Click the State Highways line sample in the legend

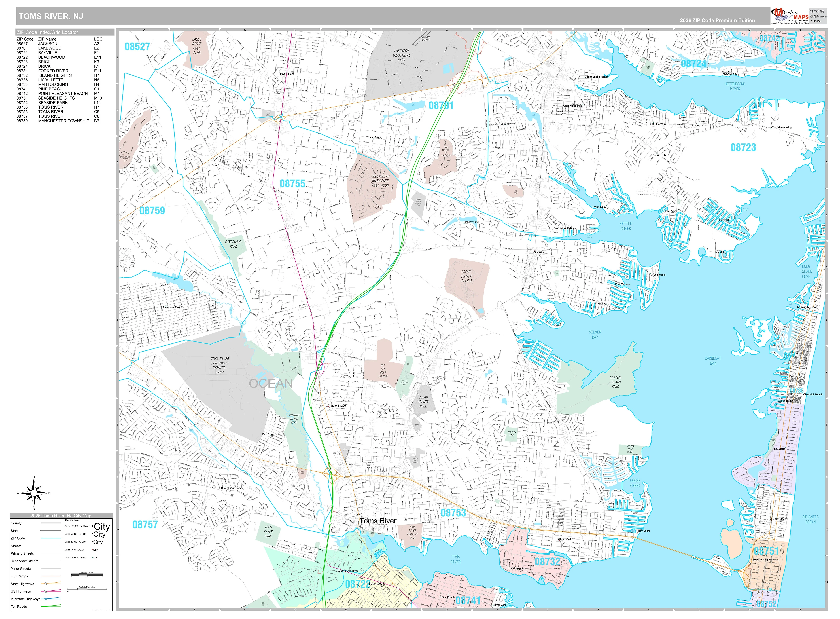[x=51, y=584]
